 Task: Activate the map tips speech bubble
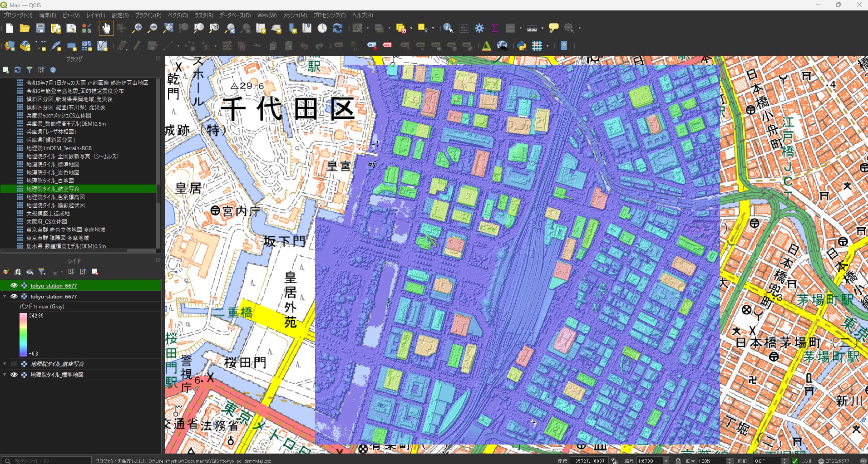point(554,28)
